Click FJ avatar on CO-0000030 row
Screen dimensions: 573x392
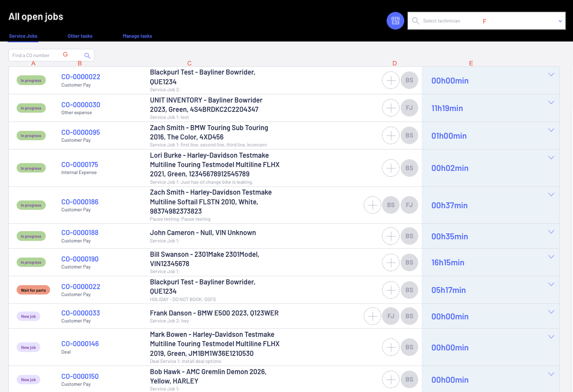pos(409,108)
